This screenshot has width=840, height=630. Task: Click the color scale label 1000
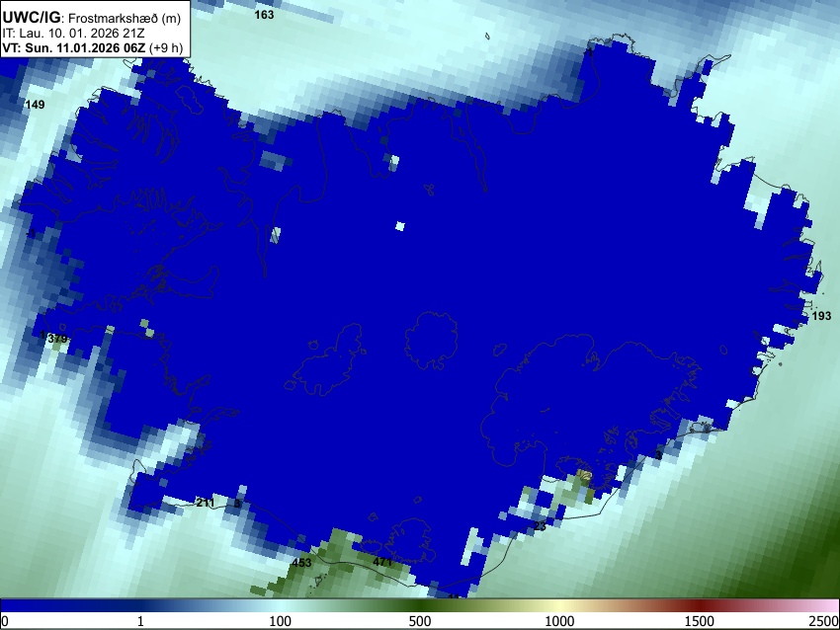(x=559, y=621)
